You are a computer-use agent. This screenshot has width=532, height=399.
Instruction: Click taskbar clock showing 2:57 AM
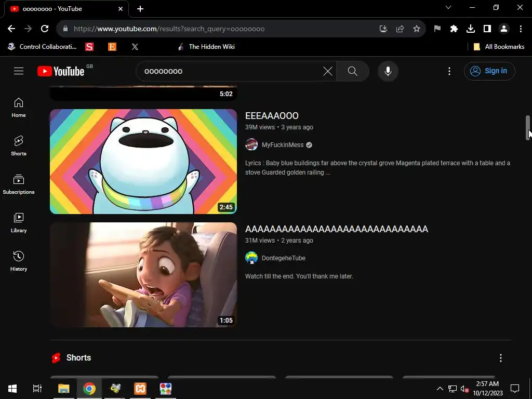pyautogui.click(x=487, y=389)
